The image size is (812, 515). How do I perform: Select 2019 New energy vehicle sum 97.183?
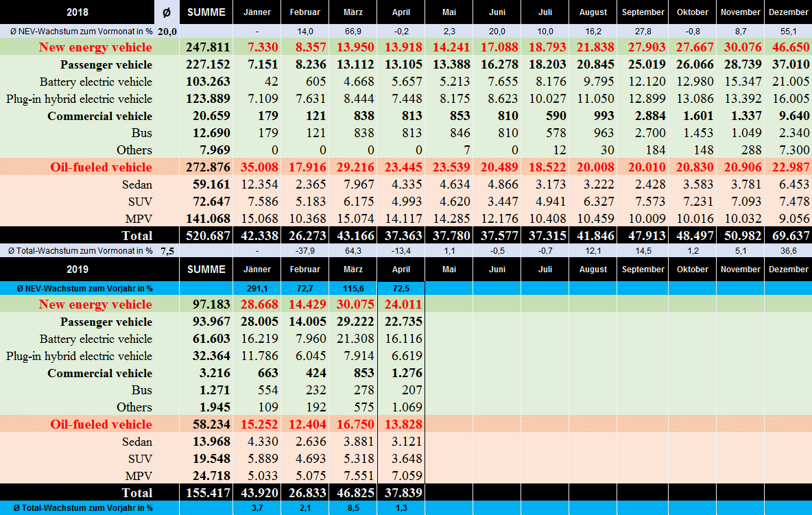(211, 304)
